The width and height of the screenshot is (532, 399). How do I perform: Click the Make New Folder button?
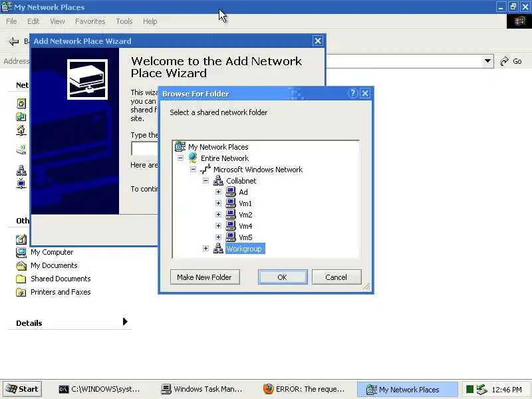pyautogui.click(x=205, y=277)
